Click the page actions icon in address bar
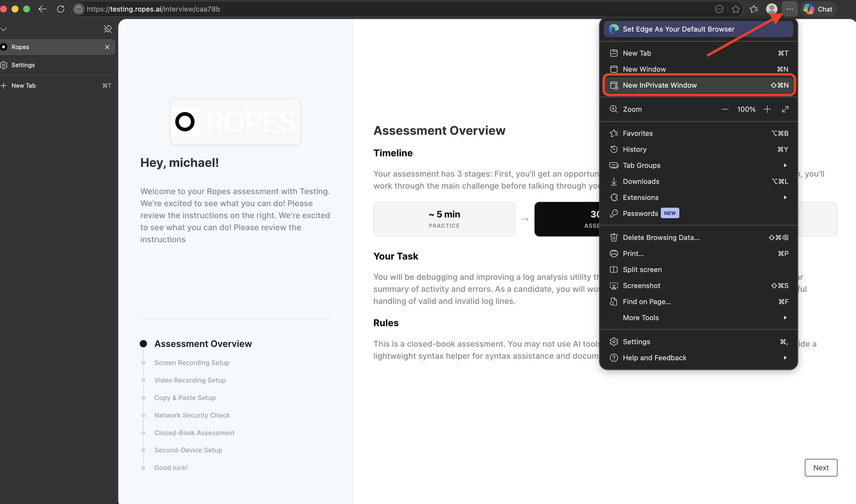The width and height of the screenshot is (856, 504). point(719,9)
